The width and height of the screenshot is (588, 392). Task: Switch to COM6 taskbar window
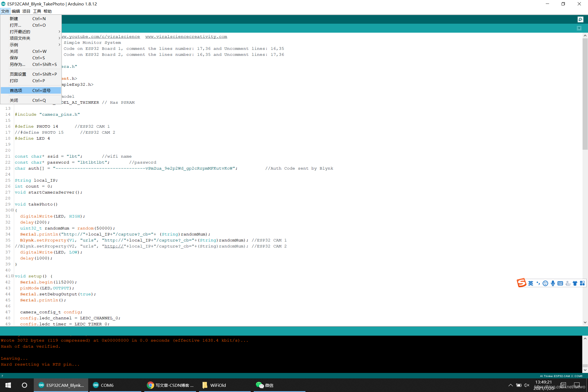(x=115, y=385)
